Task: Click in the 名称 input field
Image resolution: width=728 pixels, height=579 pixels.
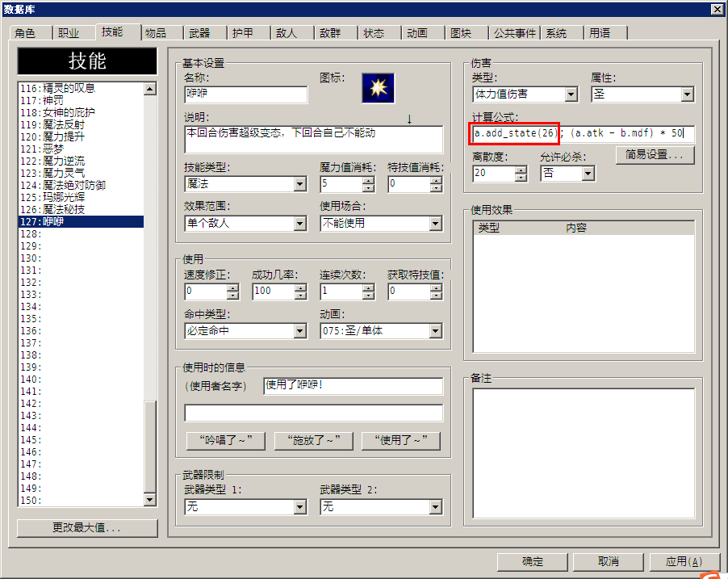Action: click(245, 94)
